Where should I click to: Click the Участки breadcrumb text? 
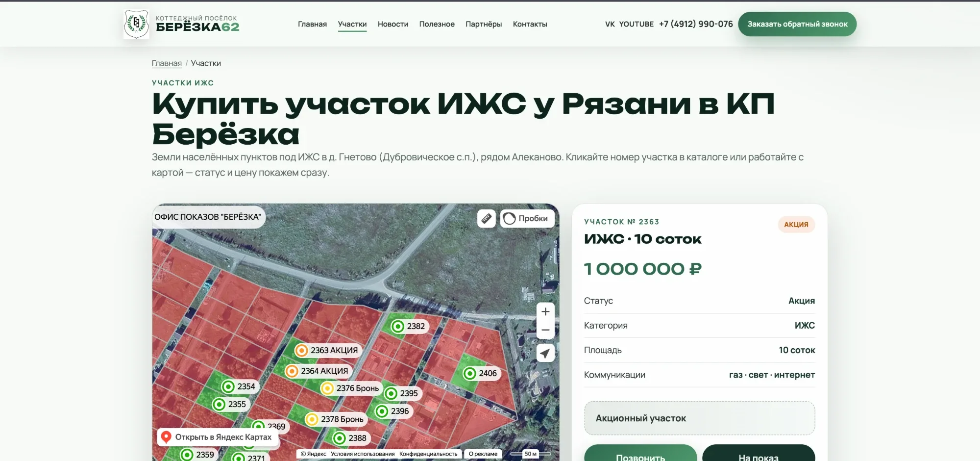206,63
